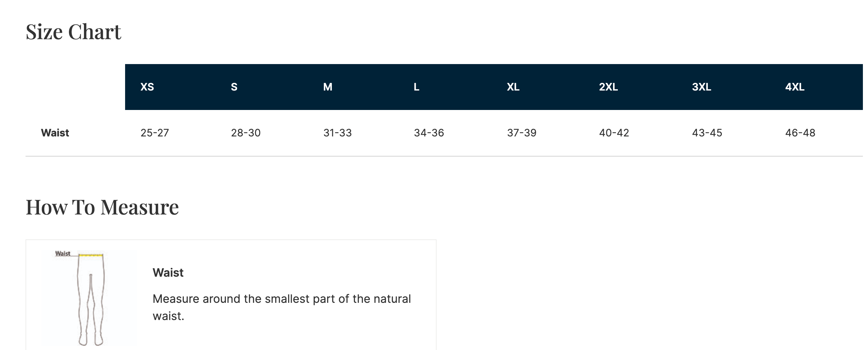The width and height of the screenshot is (868, 350).
Task: Click the S size column header
Action: [234, 87]
